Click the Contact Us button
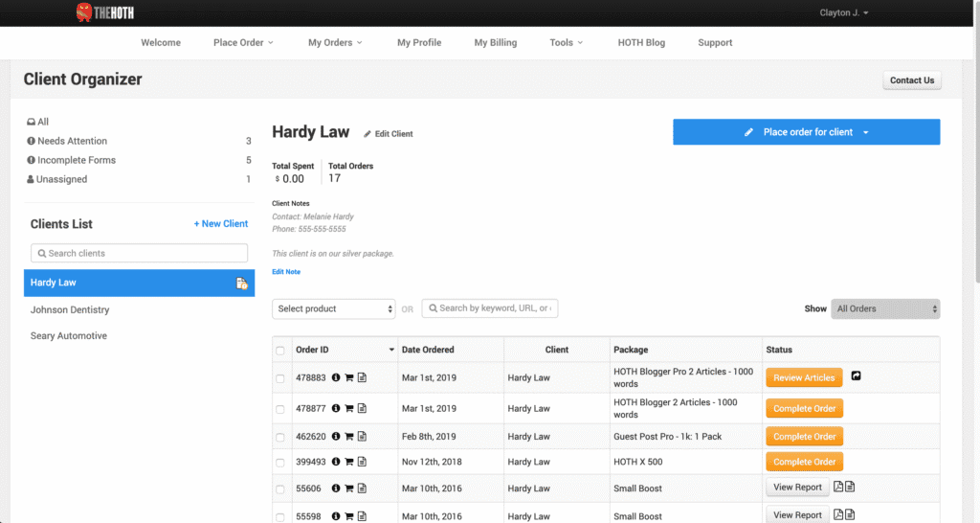The width and height of the screenshot is (980, 523). [x=911, y=80]
